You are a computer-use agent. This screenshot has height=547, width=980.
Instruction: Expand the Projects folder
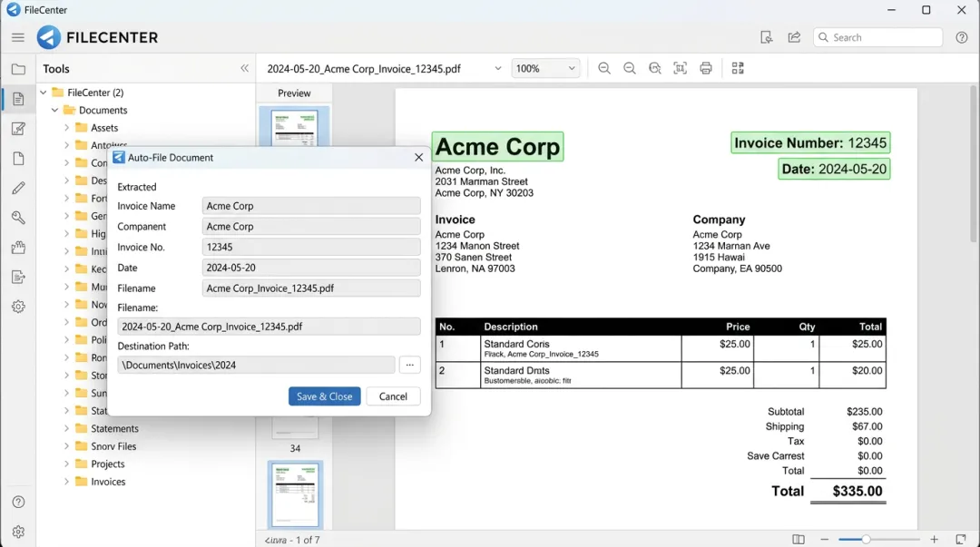(x=66, y=464)
